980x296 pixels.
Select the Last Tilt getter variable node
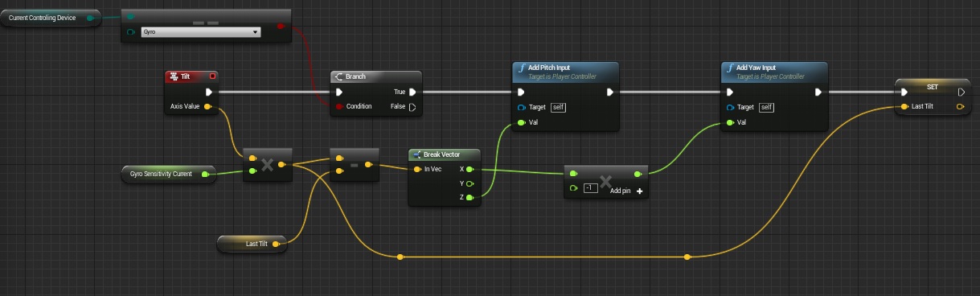pyautogui.click(x=252, y=244)
